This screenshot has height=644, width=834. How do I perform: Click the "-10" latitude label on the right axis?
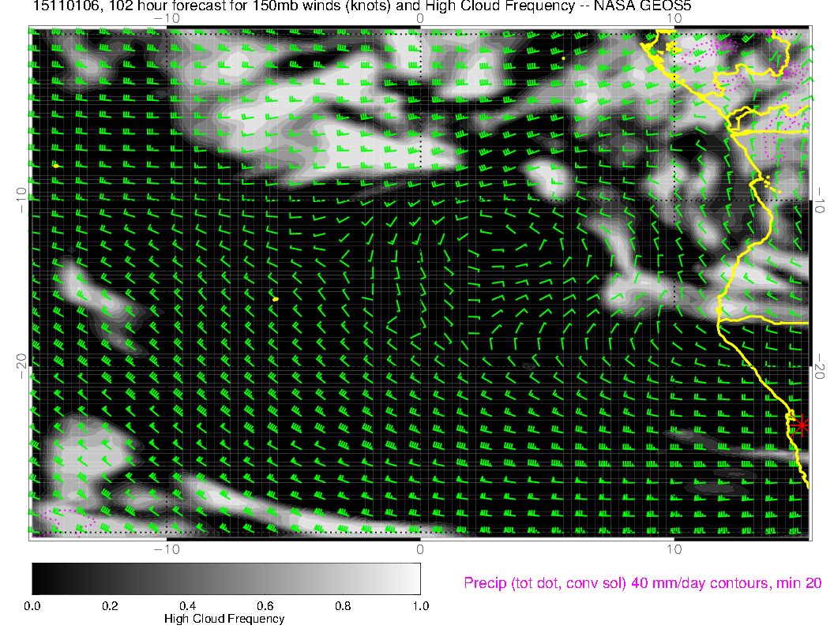(x=821, y=199)
